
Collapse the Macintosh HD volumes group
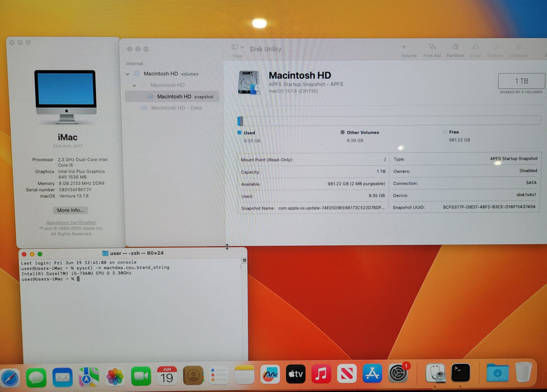tap(128, 74)
